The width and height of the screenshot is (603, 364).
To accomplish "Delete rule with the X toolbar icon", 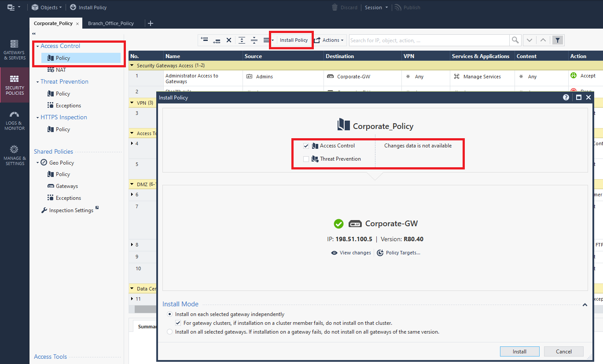I will coord(229,40).
